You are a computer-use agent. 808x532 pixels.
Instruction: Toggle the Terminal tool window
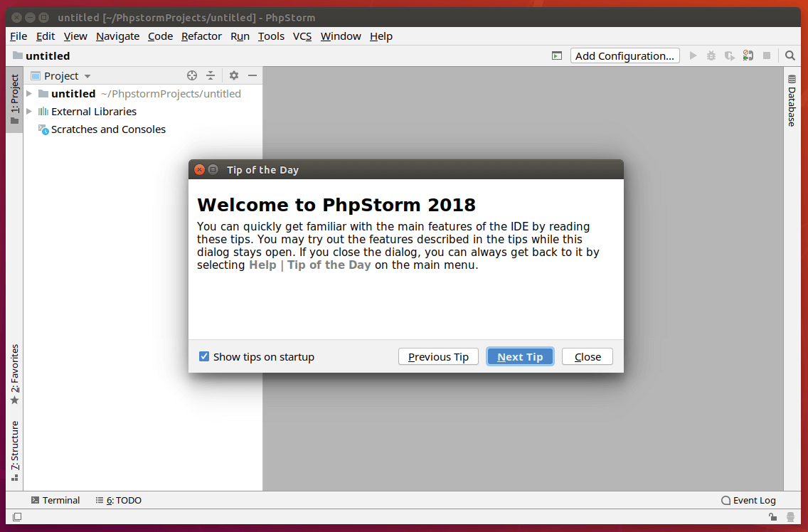point(55,500)
